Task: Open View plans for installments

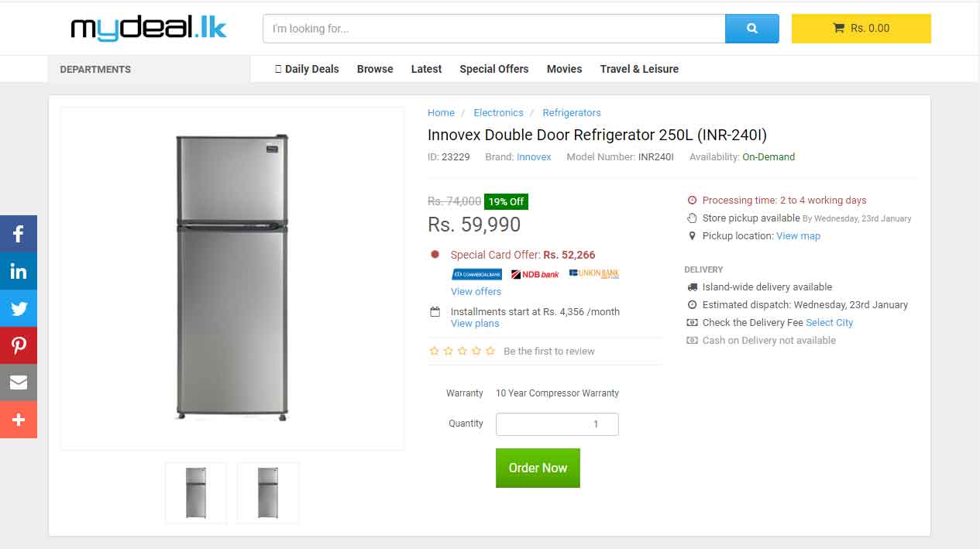Action: click(x=475, y=323)
